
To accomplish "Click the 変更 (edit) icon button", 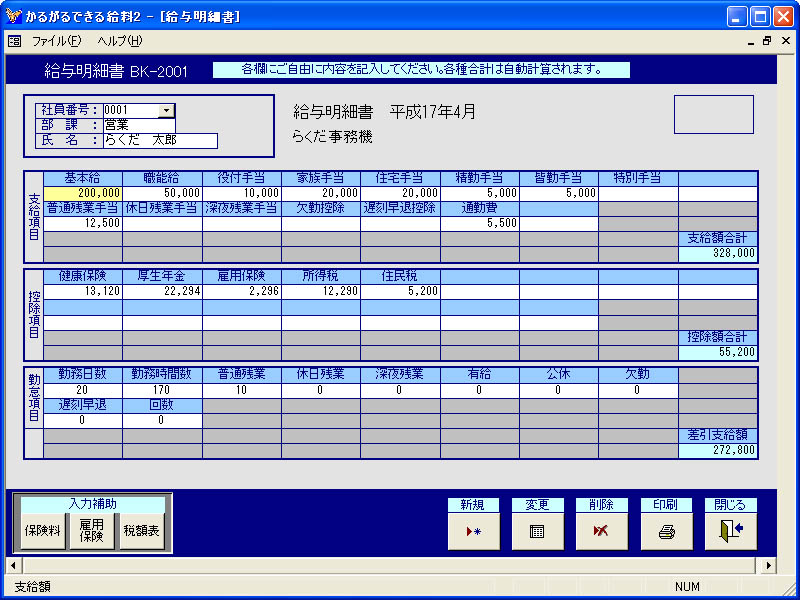I will click(x=537, y=531).
